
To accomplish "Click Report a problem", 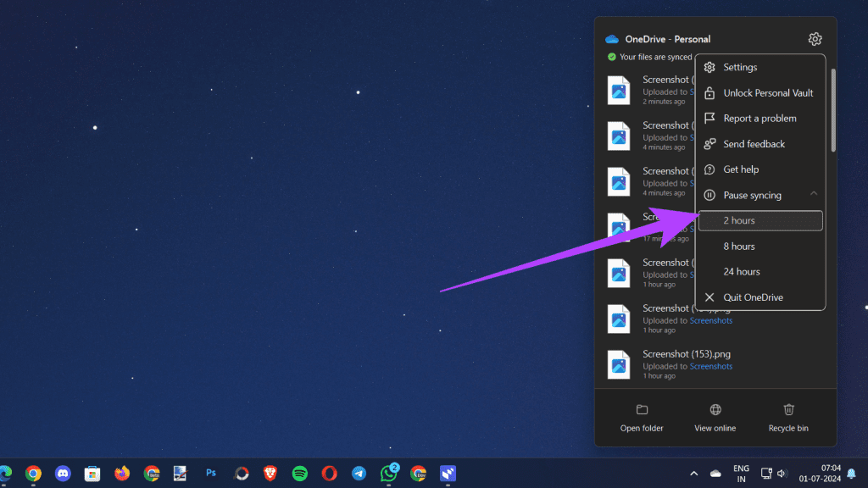I will click(759, 118).
